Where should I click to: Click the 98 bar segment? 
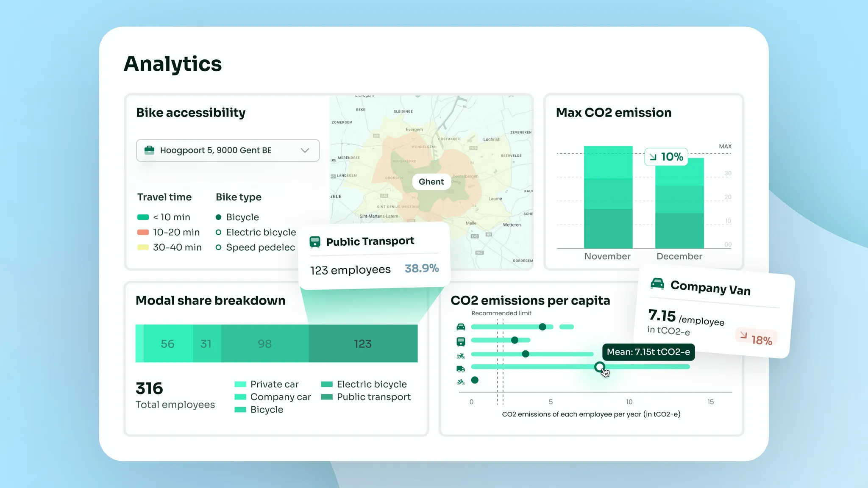[264, 344]
